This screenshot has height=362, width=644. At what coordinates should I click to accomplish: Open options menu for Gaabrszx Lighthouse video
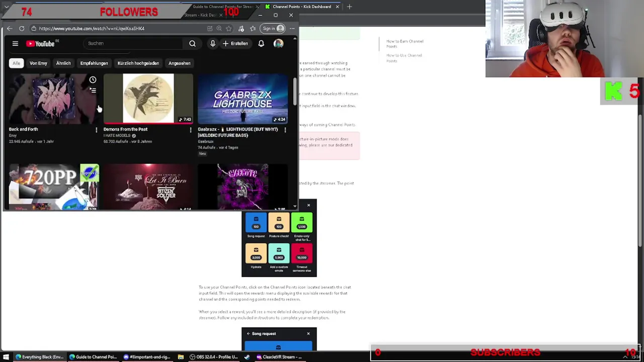[x=285, y=130]
